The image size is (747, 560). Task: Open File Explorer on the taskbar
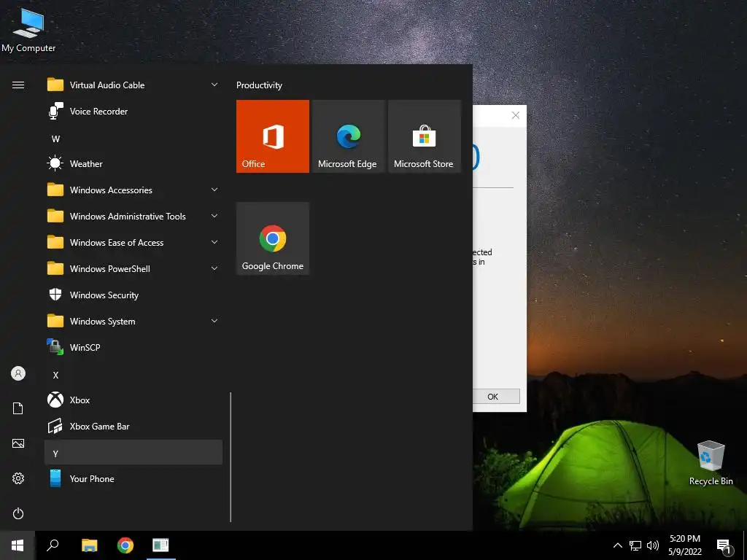coord(89,545)
